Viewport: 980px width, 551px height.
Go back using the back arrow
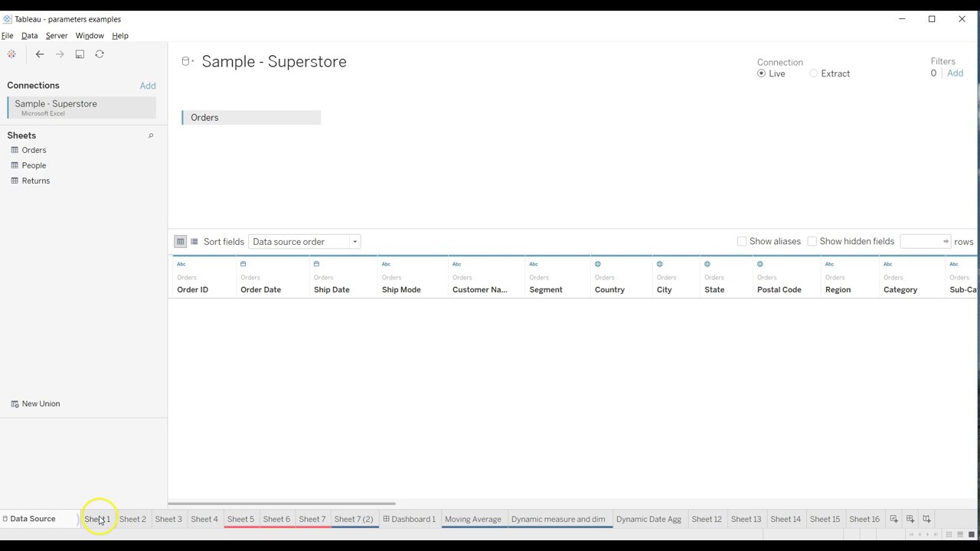[x=40, y=54]
